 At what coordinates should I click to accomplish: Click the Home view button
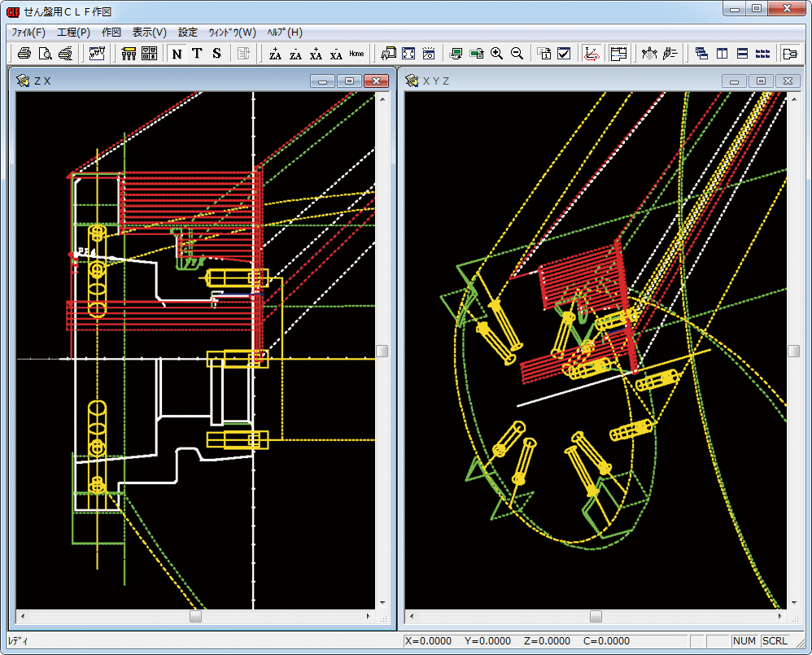(356, 54)
